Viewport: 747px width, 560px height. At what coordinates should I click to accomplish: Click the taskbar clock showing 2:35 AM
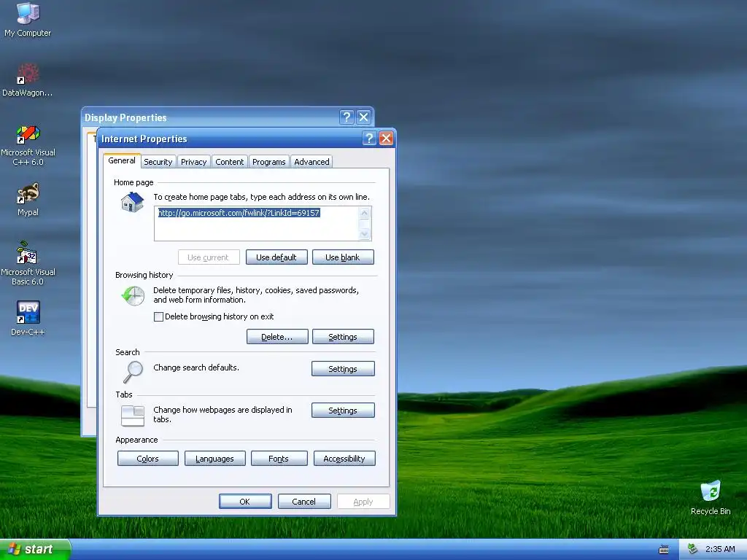(720, 550)
